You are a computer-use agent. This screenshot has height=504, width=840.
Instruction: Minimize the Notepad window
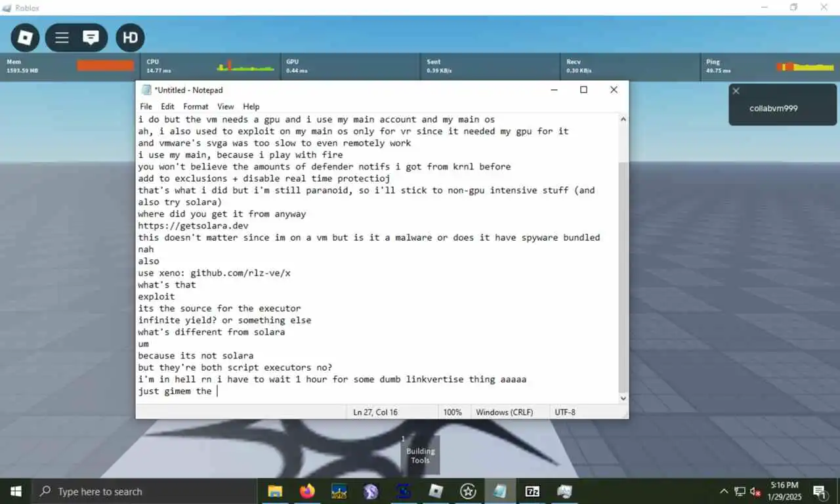[554, 90]
